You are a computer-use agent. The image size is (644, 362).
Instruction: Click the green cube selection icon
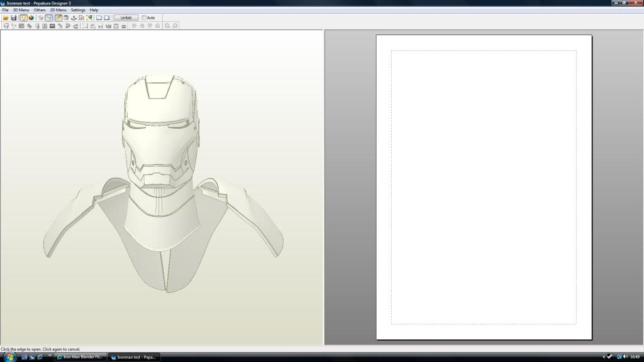tap(89, 18)
